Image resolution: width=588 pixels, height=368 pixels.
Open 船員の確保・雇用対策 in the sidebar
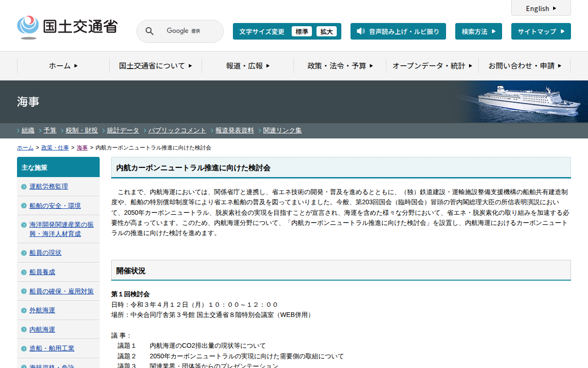pos(62,291)
